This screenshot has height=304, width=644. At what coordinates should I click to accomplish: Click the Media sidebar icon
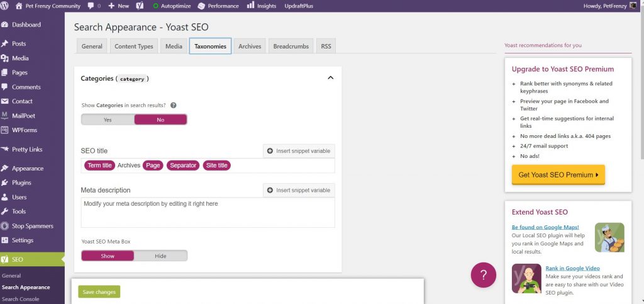(x=5, y=59)
